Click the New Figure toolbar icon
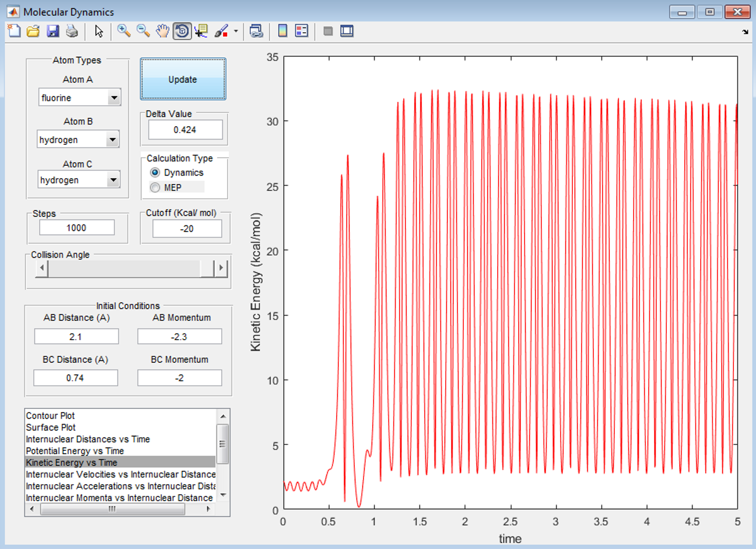This screenshot has height=549, width=756. pos(14,31)
